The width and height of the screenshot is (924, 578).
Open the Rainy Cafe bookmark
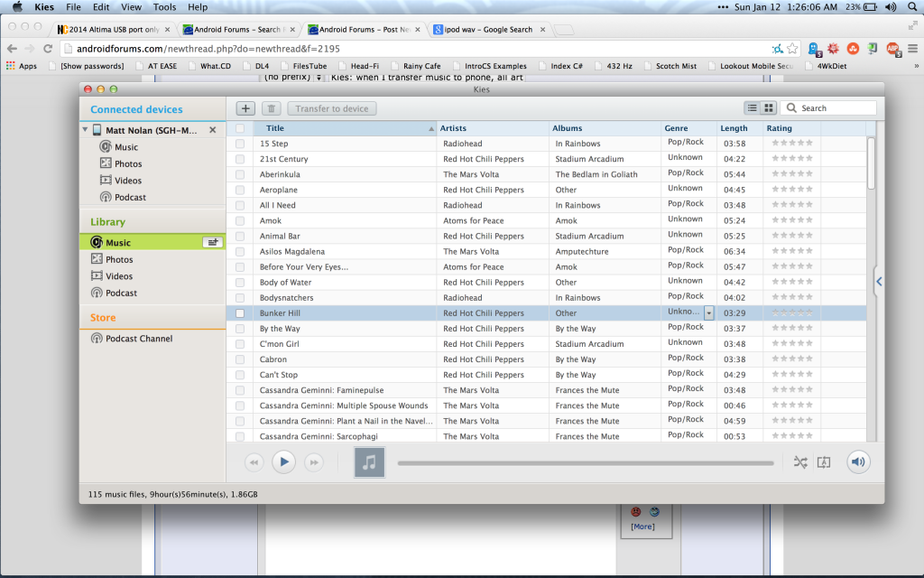point(416,66)
